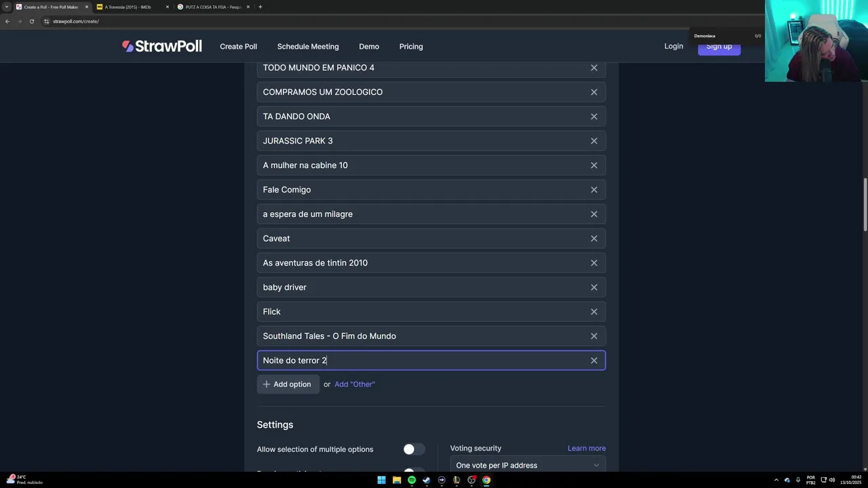Open volume control in system tray
The image size is (868, 488).
pyautogui.click(x=832, y=480)
